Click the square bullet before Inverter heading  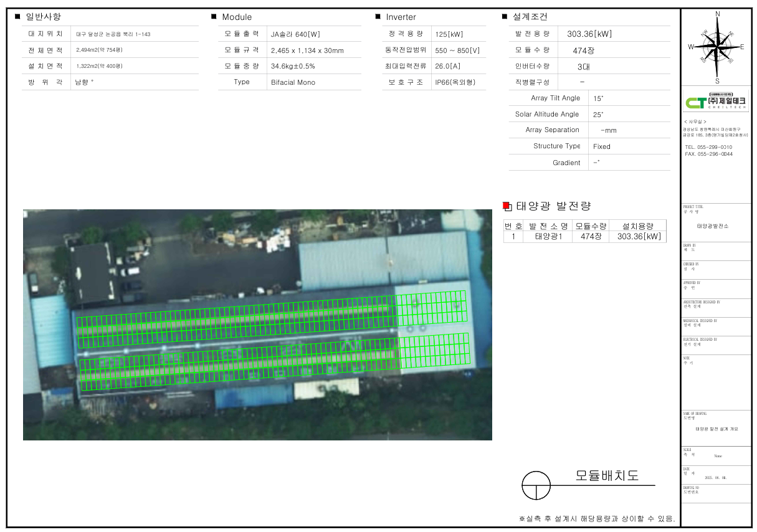tap(378, 17)
